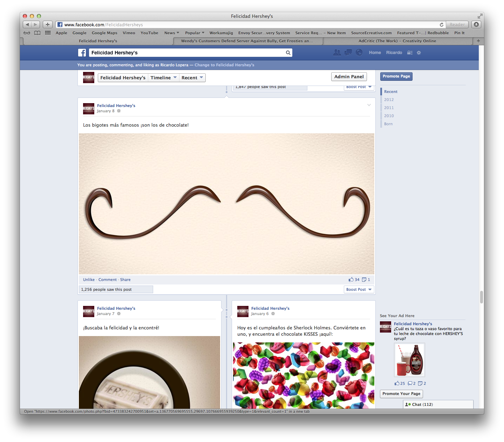Click the add bookmark plus button
The height and width of the screenshot is (442, 504).
pyautogui.click(x=48, y=25)
